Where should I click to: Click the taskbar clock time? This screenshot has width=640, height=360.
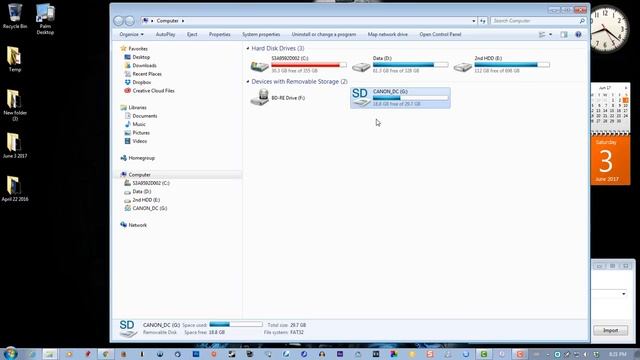coord(617,354)
